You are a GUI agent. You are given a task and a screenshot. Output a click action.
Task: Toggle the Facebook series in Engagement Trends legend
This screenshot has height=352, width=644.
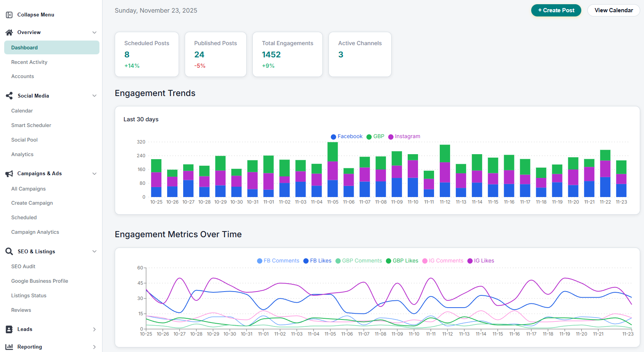coord(346,136)
